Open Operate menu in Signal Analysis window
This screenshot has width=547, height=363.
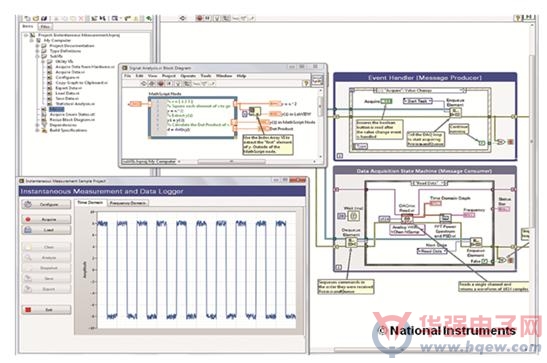click(188, 76)
